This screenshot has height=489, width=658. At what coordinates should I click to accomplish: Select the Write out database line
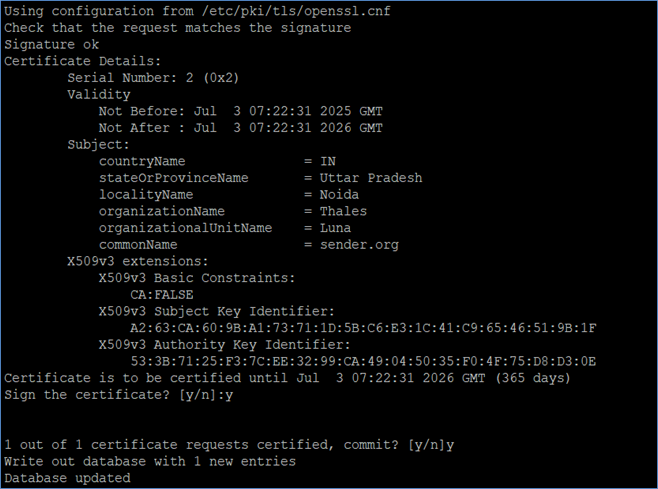(150, 462)
